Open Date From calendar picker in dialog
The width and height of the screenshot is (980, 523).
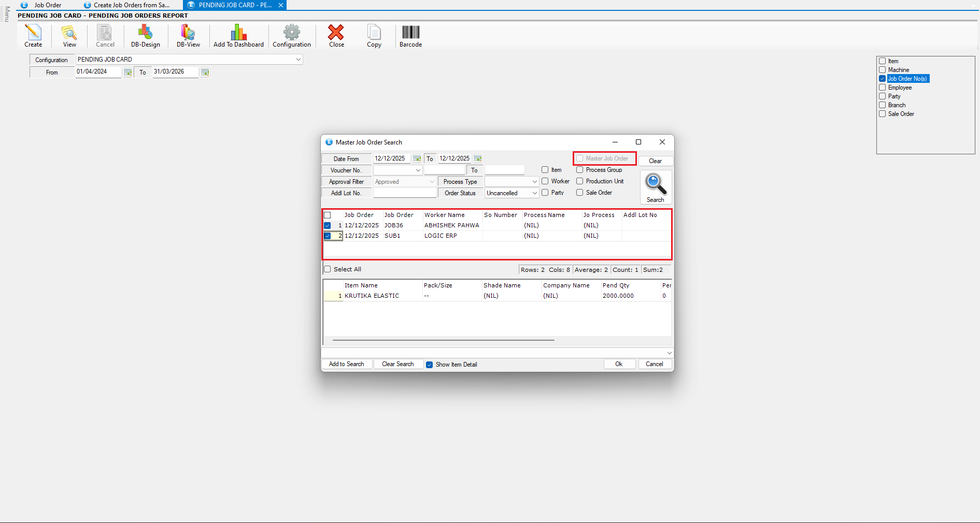[x=417, y=158]
